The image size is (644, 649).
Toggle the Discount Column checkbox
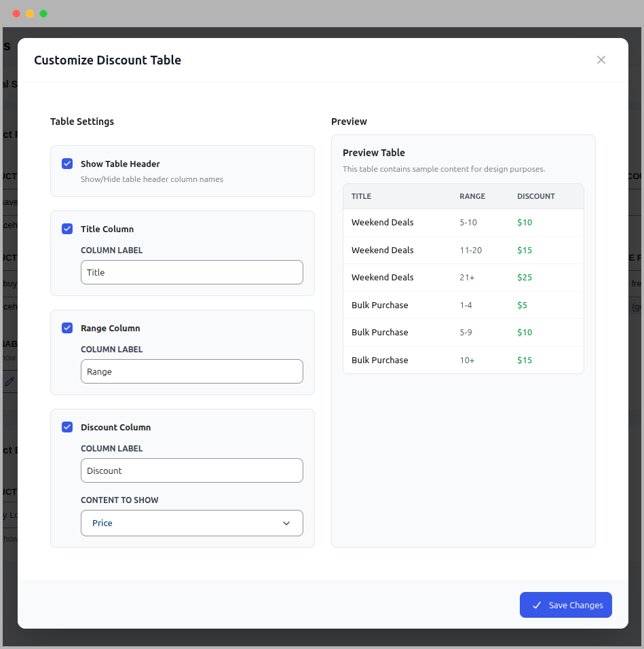pos(67,427)
